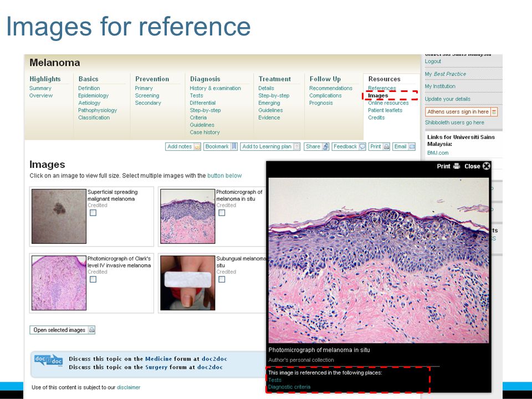Open the Diagnosis section heading

(x=205, y=79)
